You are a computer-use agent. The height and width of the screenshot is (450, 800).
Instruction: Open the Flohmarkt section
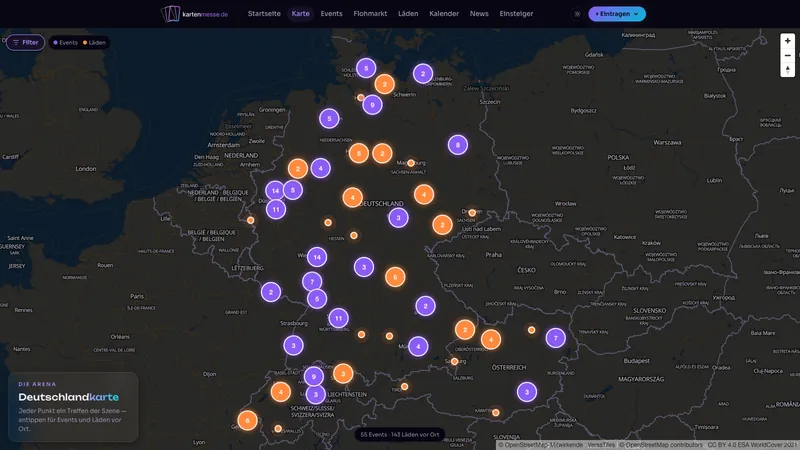pyautogui.click(x=370, y=14)
